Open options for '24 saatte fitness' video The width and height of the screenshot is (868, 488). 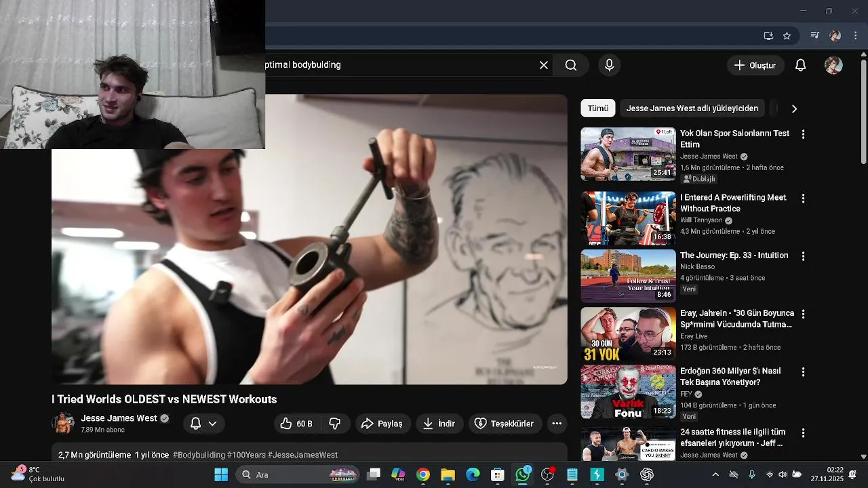click(x=803, y=432)
